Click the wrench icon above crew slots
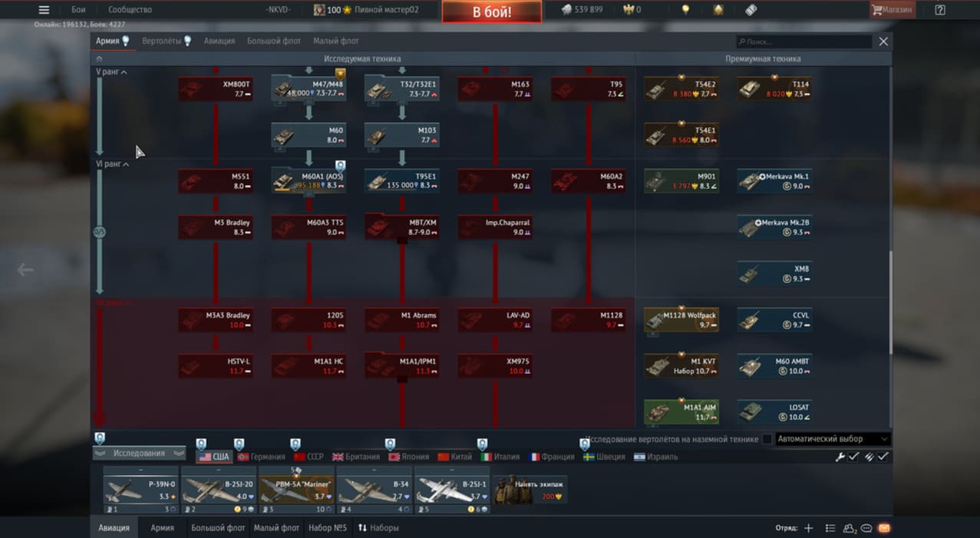Screen dimensions: 980x538 coord(840,457)
